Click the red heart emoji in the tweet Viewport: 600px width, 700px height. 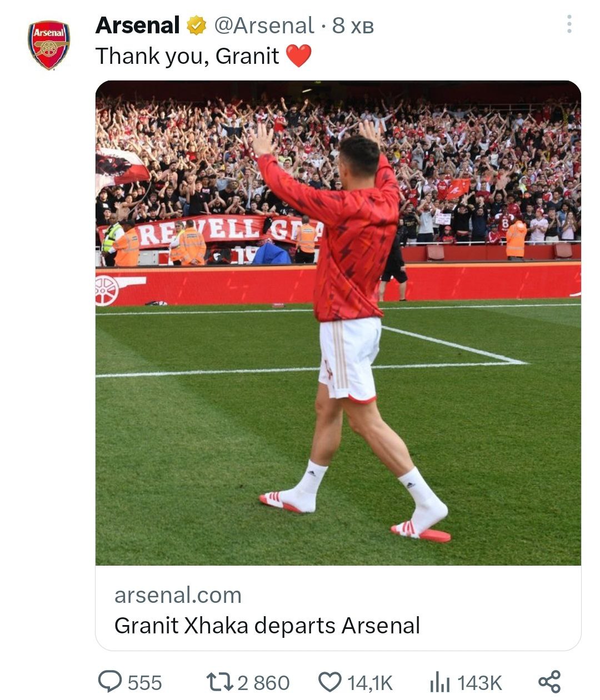click(298, 56)
